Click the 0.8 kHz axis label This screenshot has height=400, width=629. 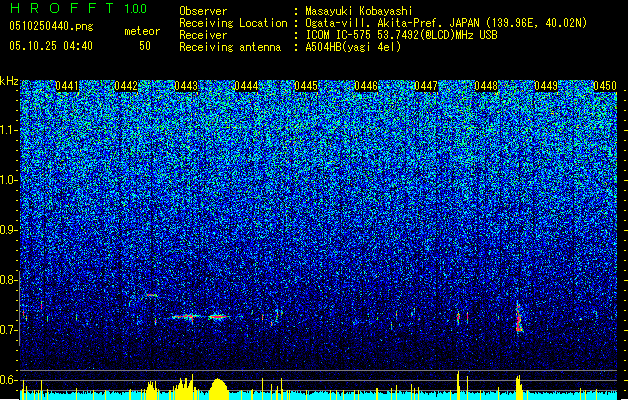[x=9, y=280]
